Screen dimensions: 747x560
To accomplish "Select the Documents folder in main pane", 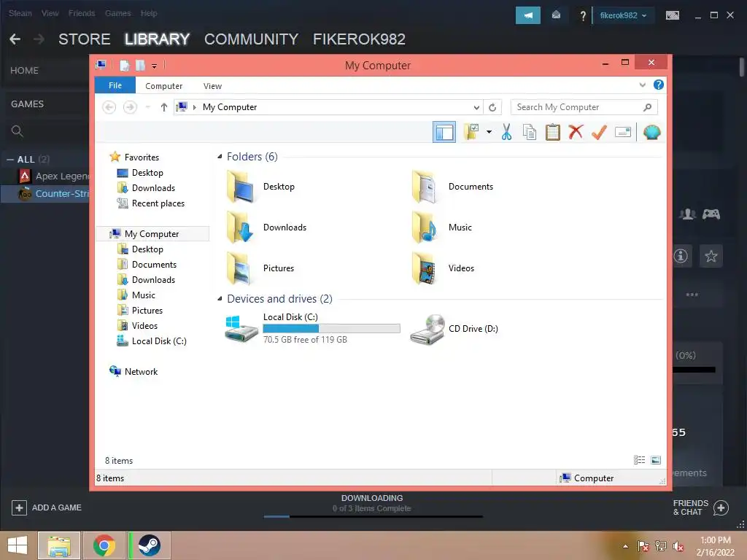I will pyautogui.click(x=452, y=187).
